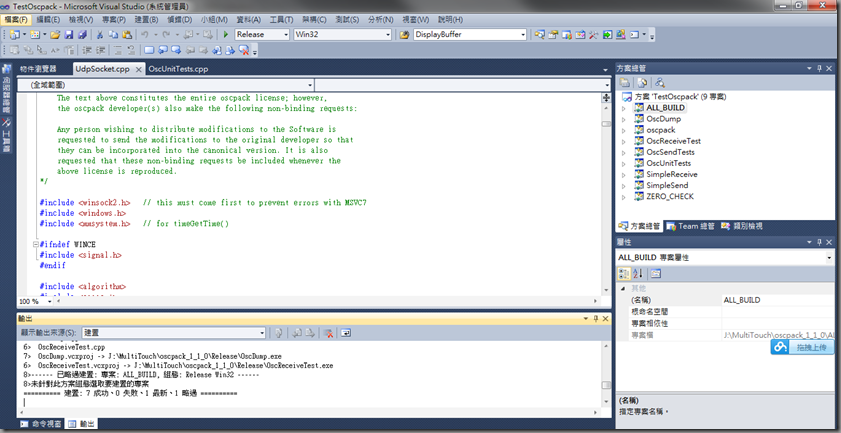Clear the Output pane with Clear All icon
This screenshot has height=433, width=841.
[329, 333]
